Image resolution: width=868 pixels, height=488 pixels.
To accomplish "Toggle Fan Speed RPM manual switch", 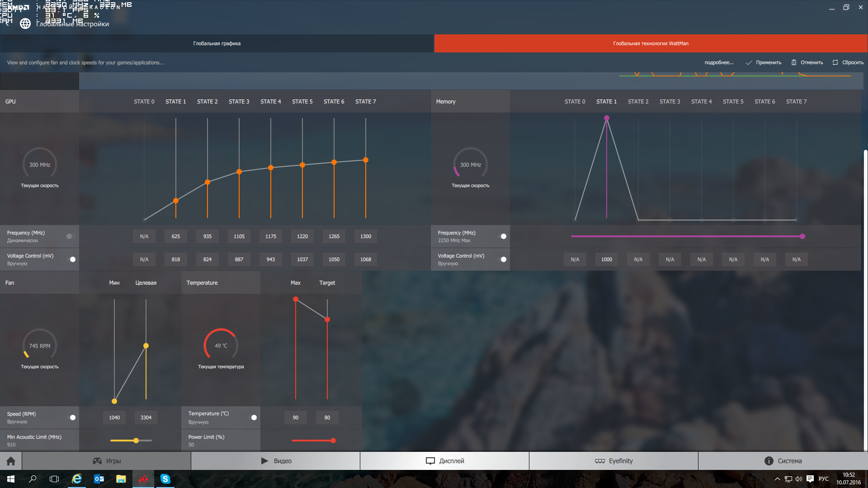I will 71,418.
